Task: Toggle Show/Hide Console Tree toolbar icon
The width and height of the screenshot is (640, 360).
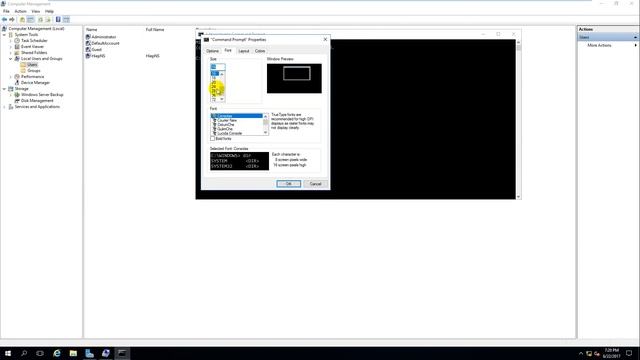Action: click(31, 20)
